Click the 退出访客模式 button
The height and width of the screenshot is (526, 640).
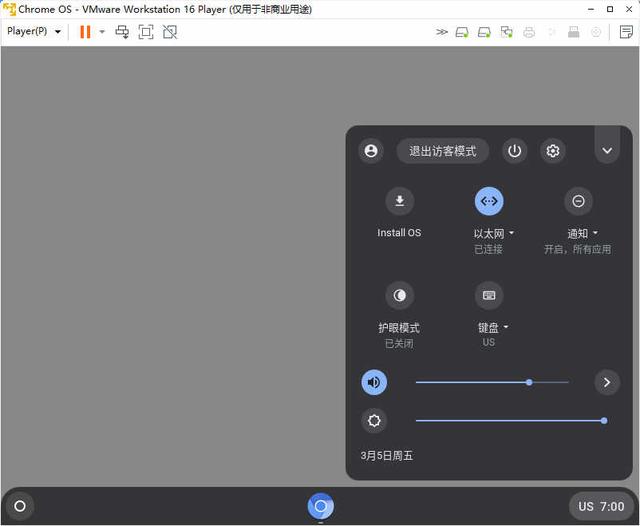[x=443, y=151]
